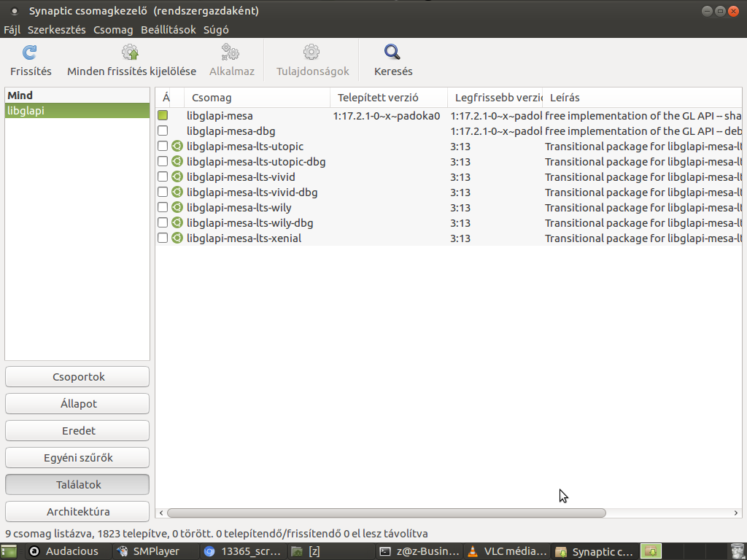The height and width of the screenshot is (560, 747).
Task: Sort by Csomag column header
Action: [257, 98]
